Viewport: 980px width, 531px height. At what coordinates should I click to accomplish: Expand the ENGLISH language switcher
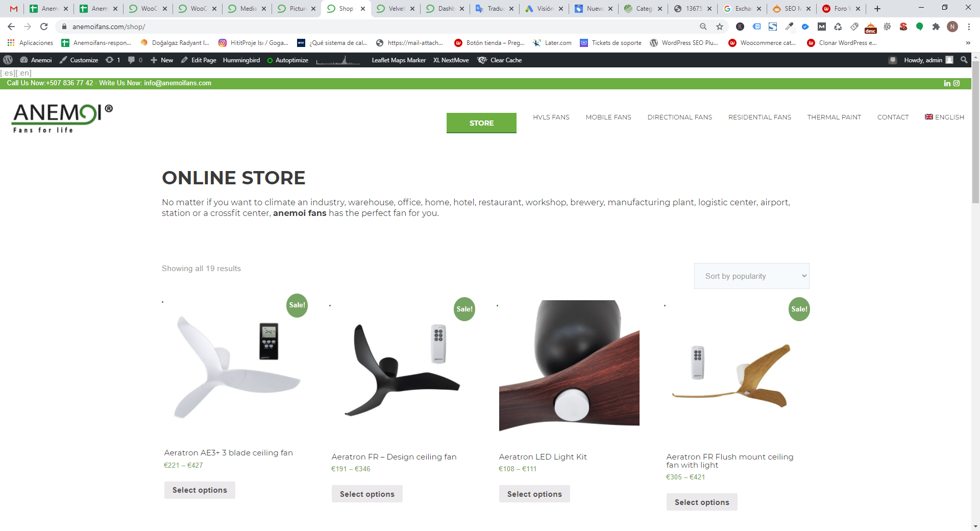(x=944, y=117)
